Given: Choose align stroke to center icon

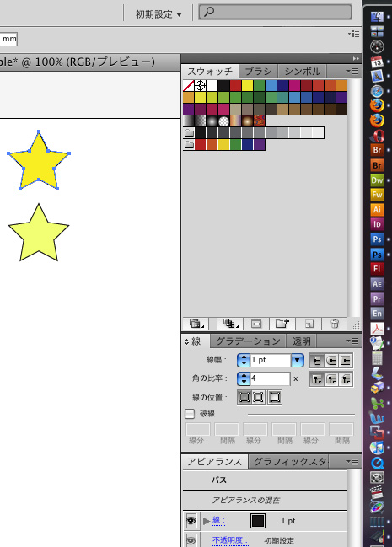Looking at the screenshot, I should pos(244,397).
